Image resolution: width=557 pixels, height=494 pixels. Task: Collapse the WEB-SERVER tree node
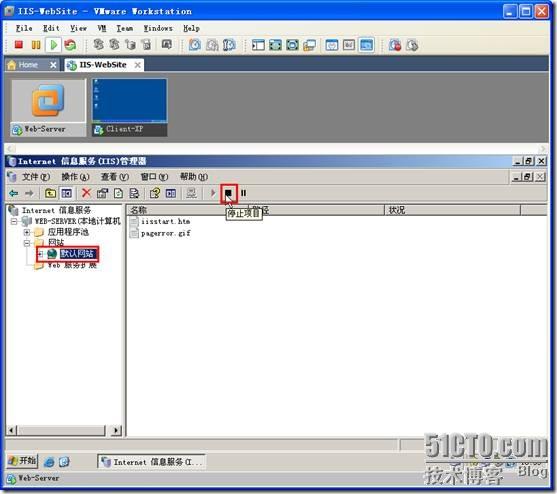(13, 222)
